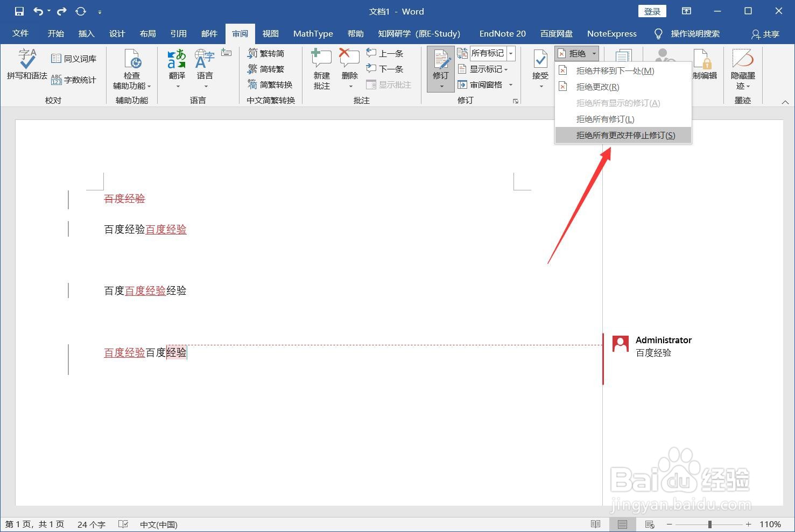Switch to the 插入 (Insert) tab
Viewport: 795px width, 532px height.
(x=86, y=33)
